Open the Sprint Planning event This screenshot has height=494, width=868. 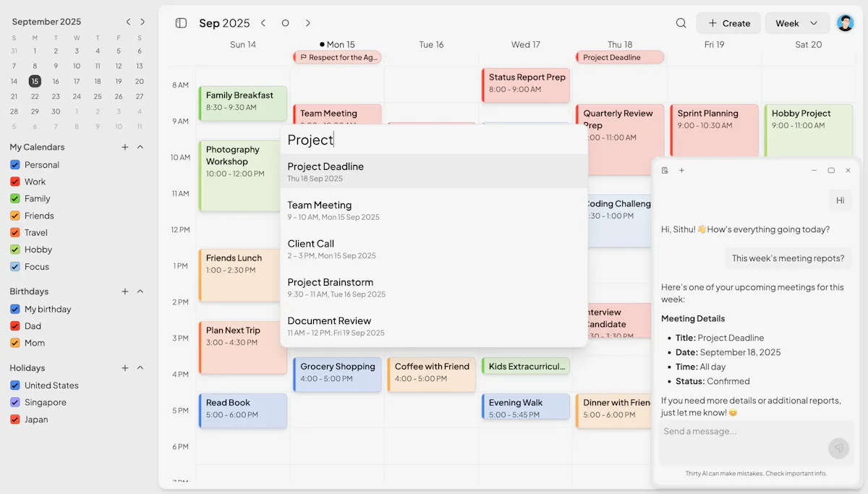click(x=715, y=130)
